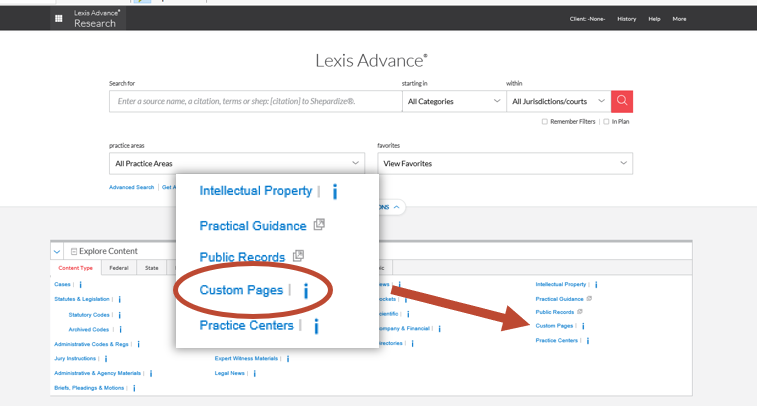
Task: Open the All Jurisdictions/courts dropdown
Action: tap(559, 101)
